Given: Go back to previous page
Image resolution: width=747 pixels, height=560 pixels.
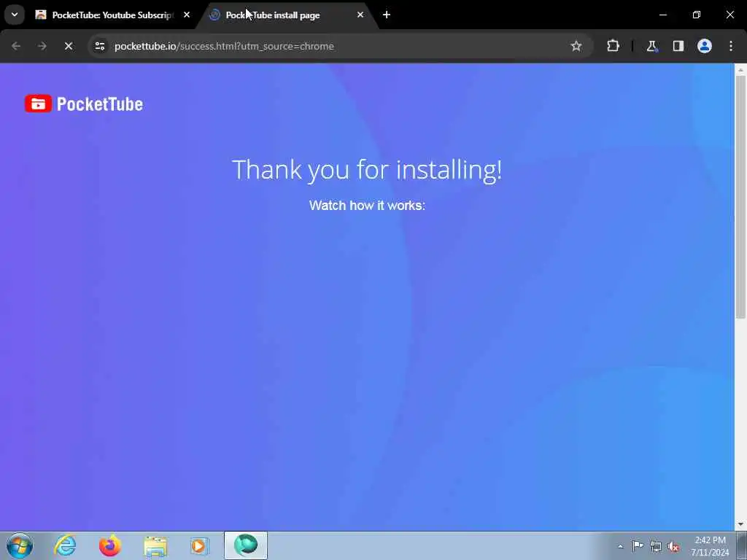Looking at the screenshot, I should click(16, 46).
